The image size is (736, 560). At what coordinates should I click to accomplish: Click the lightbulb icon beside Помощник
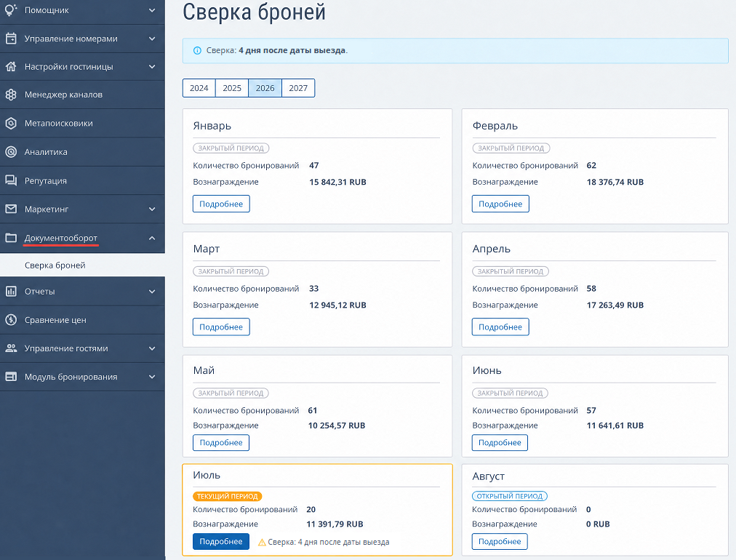[11, 9]
